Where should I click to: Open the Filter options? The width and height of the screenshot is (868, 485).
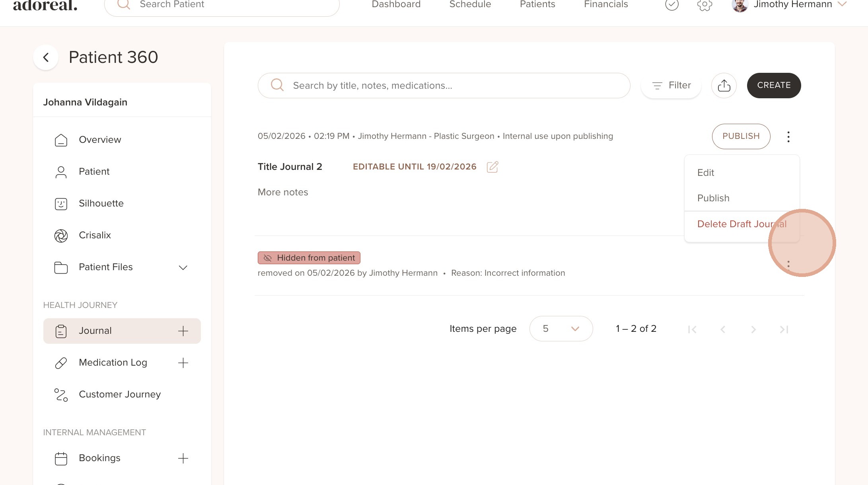[x=671, y=86]
